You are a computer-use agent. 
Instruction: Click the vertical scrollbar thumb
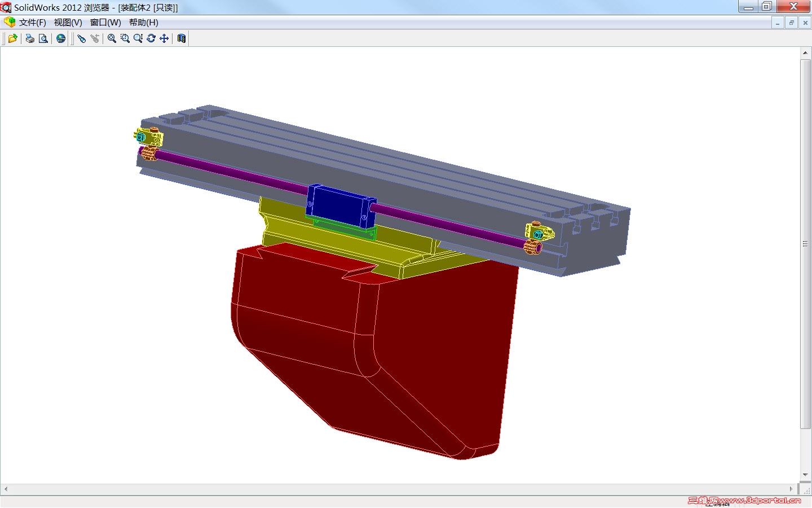(x=805, y=244)
